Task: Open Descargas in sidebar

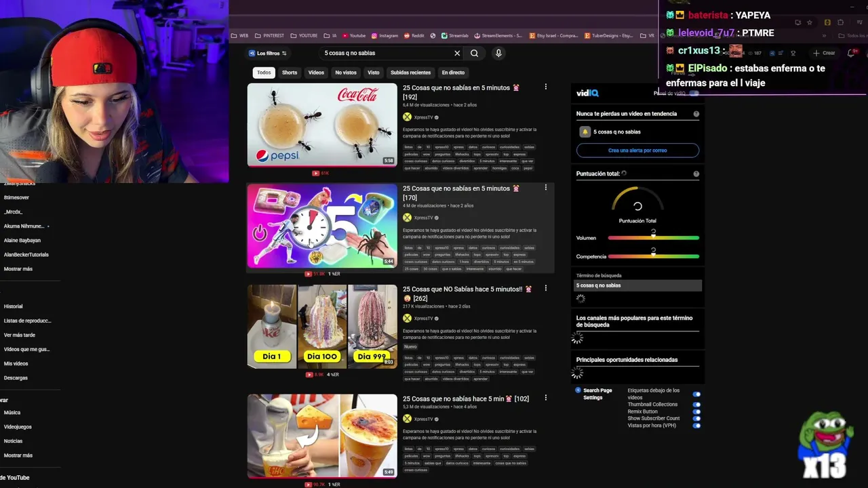Action: pos(16,378)
